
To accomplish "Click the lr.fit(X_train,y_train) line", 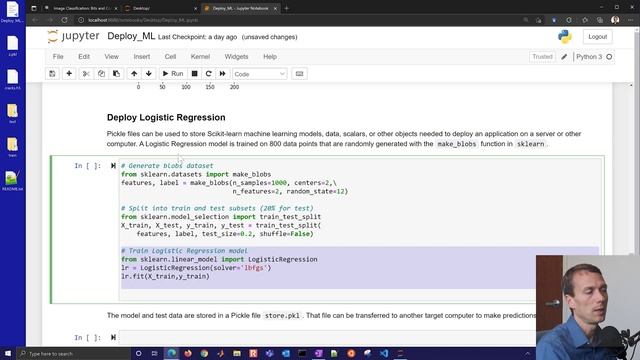I will (x=165, y=276).
